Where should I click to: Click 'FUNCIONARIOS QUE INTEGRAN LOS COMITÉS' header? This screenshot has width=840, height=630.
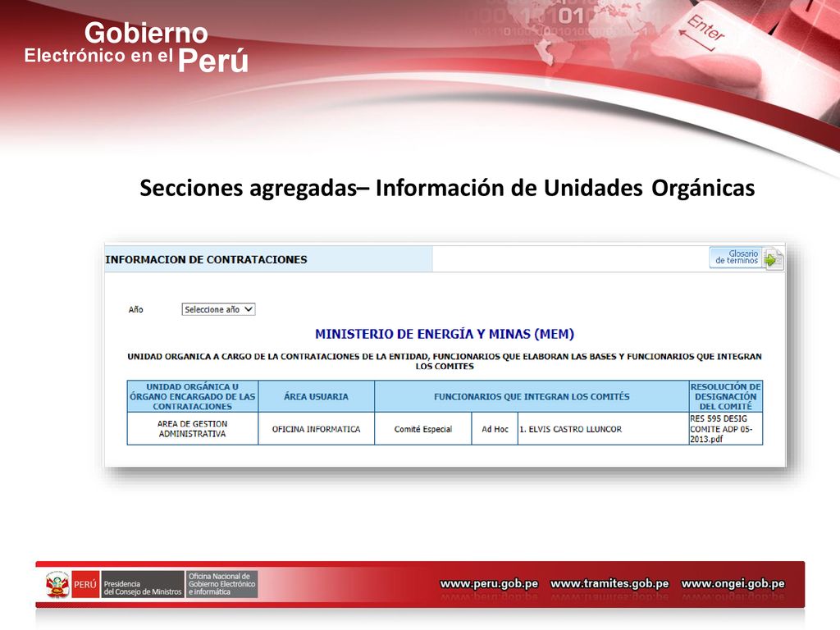point(532,396)
